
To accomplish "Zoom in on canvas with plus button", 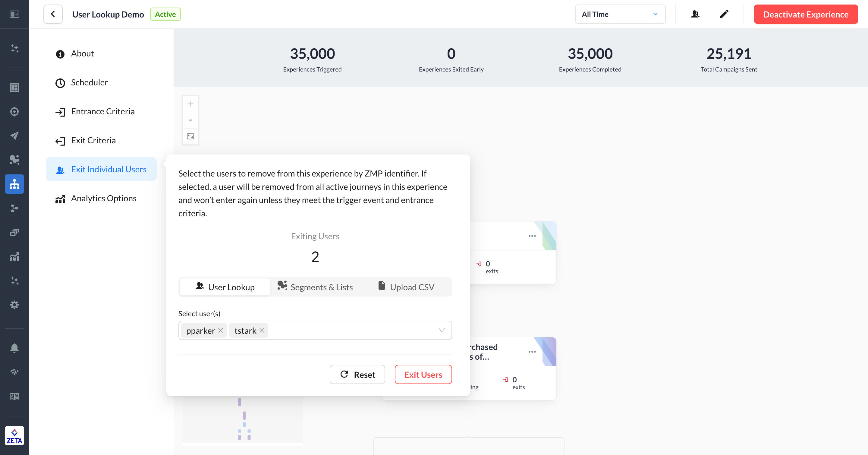I will (x=190, y=104).
